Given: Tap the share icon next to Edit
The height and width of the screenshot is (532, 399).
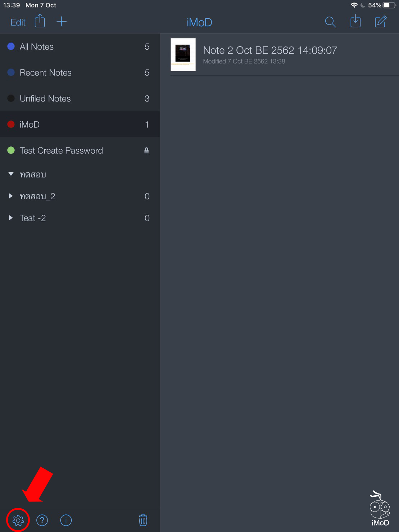Looking at the screenshot, I should point(40,22).
